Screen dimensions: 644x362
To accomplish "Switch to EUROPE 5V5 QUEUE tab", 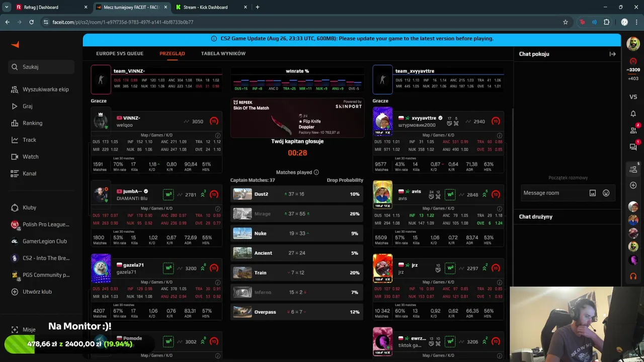I will pyautogui.click(x=120, y=53).
